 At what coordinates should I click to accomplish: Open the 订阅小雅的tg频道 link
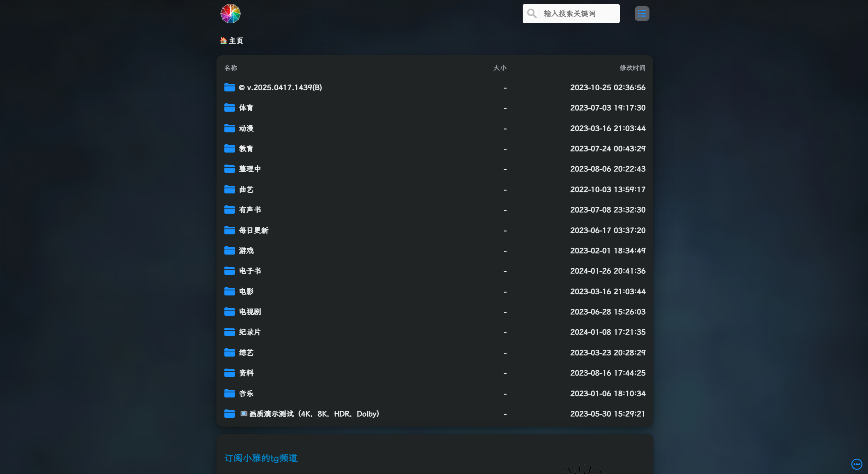pyautogui.click(x=261, y=458)
